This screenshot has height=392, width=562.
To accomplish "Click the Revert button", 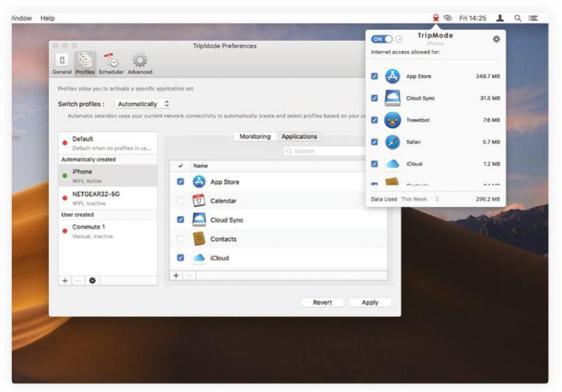I will [x=322, y=302].
